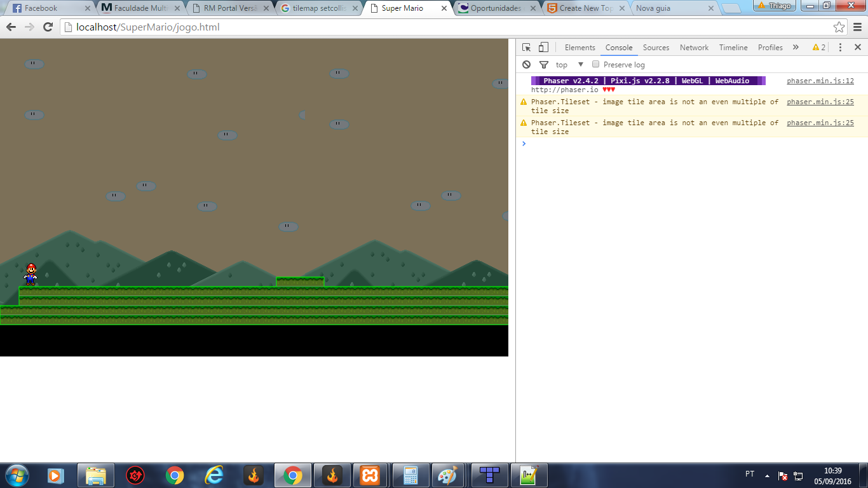This screenshot has height=488, width=868.
Task: Open the Profiles tab
Action: (770, 48)
